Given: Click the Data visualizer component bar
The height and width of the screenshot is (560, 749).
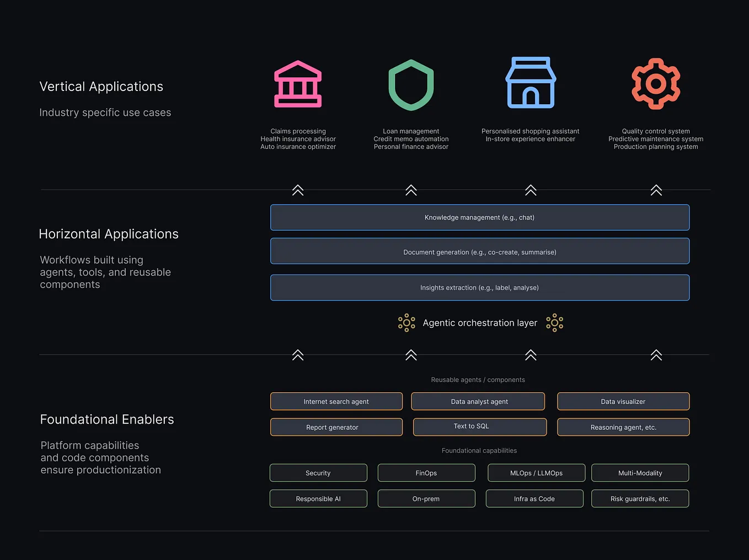Looking at the screenshot, I should tap(623, 401).
